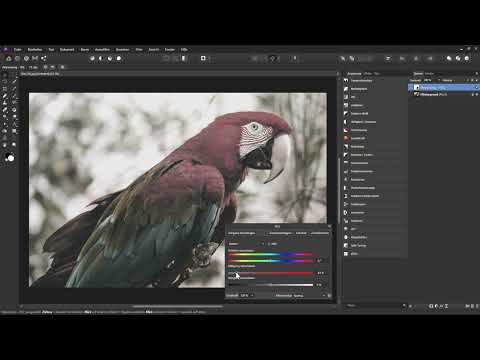This screenshot has width=480, height=360.
Task: Open the Filter menu
Action: [x=139, y=49]
